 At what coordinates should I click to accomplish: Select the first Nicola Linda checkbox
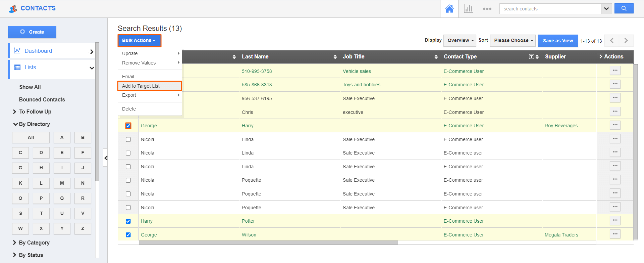pyautogui.click(x=128, y=139)
